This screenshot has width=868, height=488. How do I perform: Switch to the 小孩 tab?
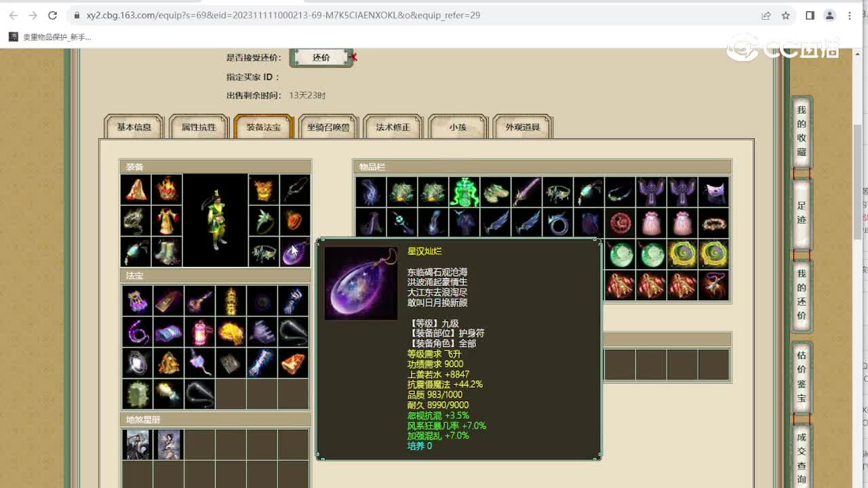point(458,127)
